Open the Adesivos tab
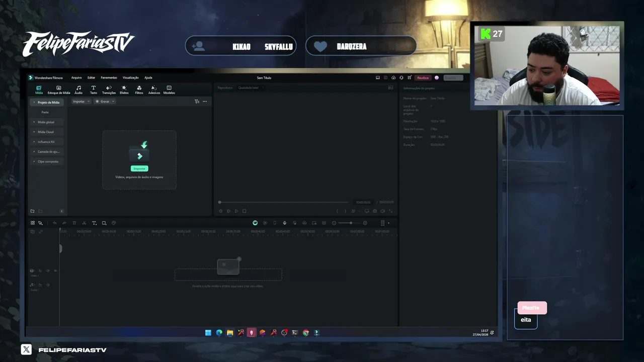 coord(154,90)
